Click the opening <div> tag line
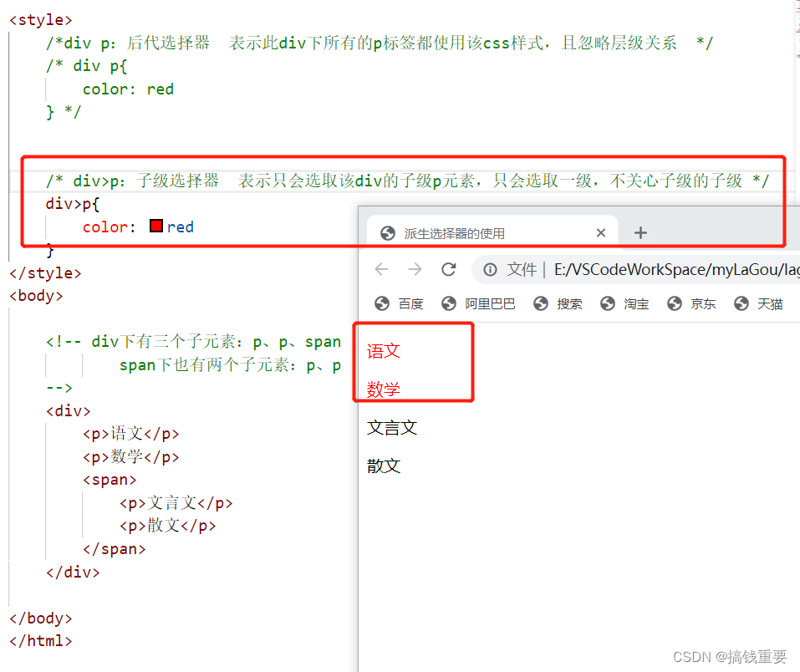Screen dimensions: 800x672 pos(69,410)
